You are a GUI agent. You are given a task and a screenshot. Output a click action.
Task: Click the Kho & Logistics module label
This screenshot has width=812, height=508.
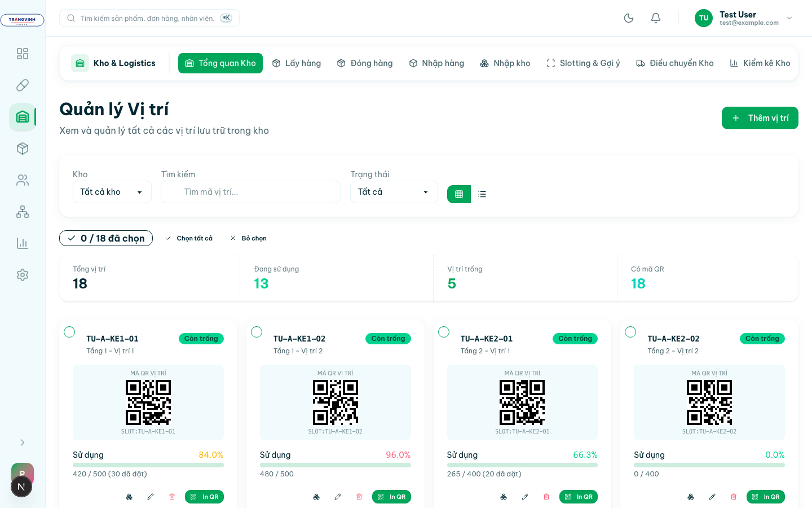coord(114,63)
